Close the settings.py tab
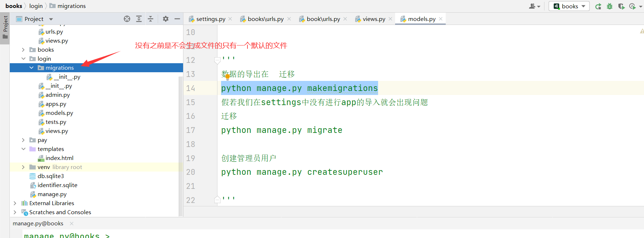Image resolution: width=644 pixels, height=238 pixels. tap(230, 19)
